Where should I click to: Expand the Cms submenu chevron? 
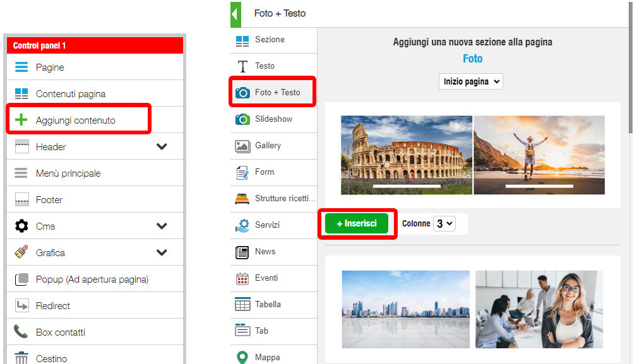click(162, 226)
